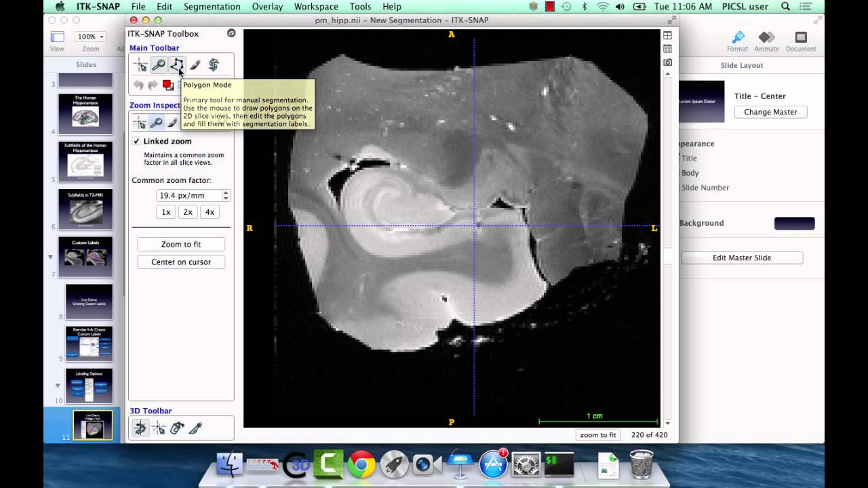868x488 pixels.
Task: Click the zoom factor spinner arrows
Action: pos(226,195)
